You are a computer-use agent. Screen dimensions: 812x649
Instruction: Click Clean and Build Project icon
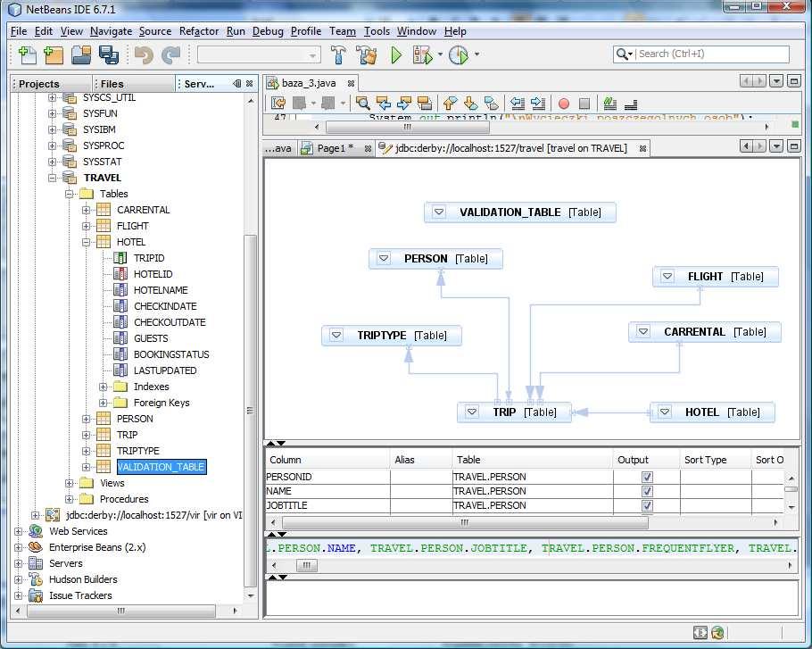[367, 55]
